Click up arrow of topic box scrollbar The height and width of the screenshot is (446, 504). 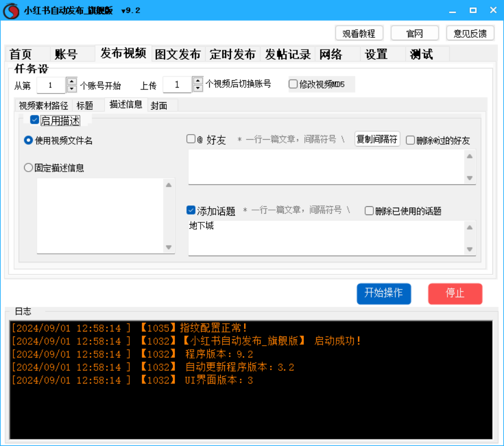470,228
